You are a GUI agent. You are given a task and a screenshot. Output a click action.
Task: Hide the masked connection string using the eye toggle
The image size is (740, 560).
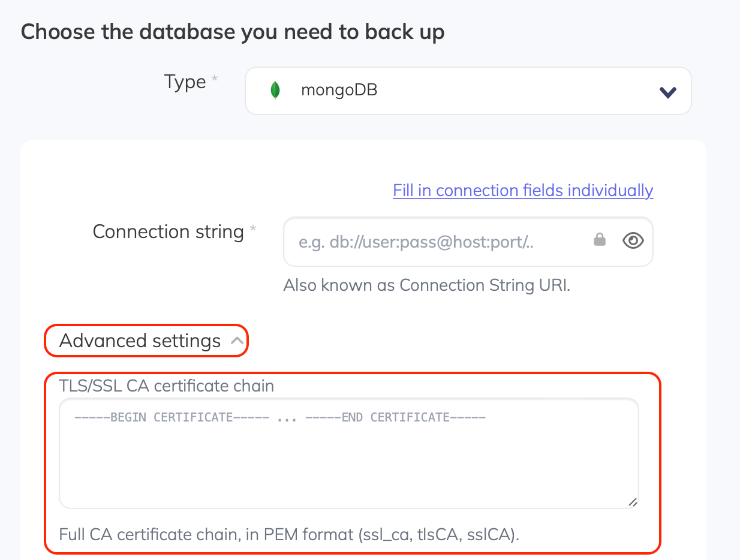[x=633, y=240]
